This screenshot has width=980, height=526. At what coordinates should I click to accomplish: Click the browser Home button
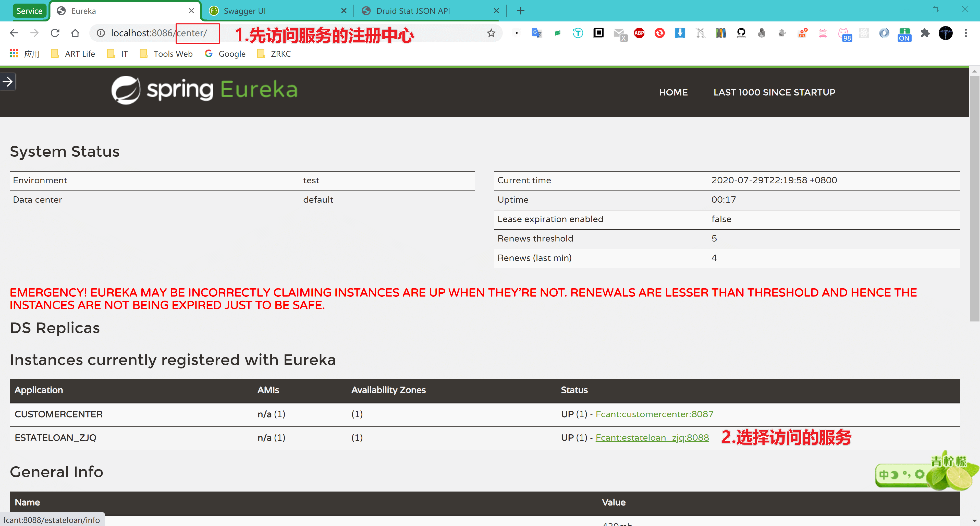tap(75, 33)
